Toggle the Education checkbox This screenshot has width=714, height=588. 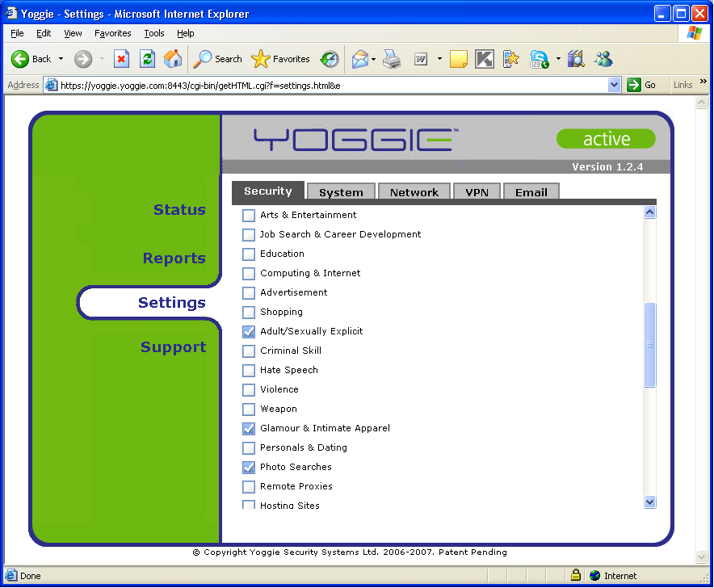[x=249, y=254]
